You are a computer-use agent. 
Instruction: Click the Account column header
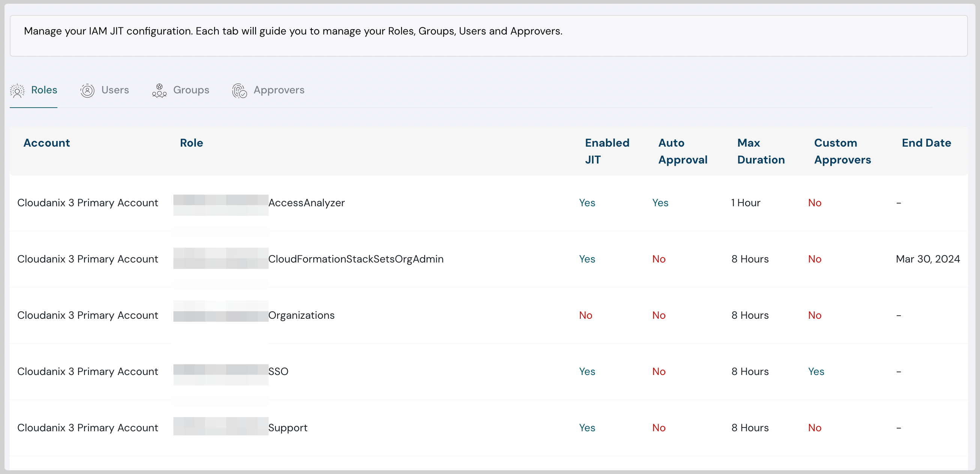[47, 143]
